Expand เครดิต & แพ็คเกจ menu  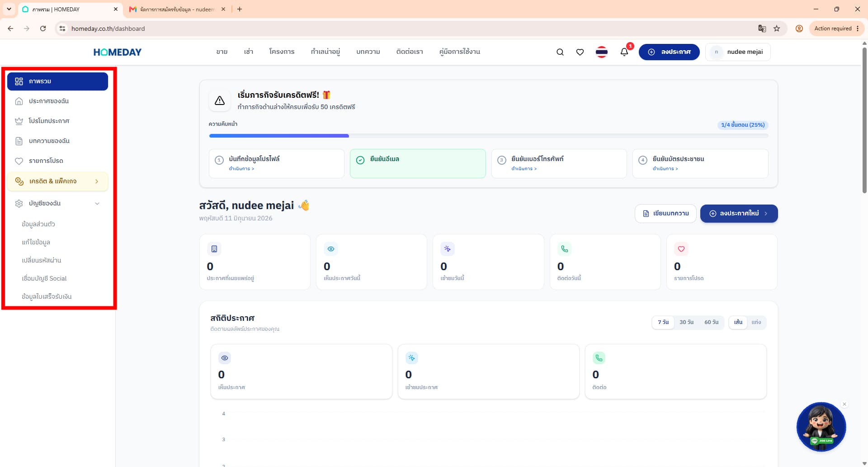pyautogui.click(x=57, y=181)
